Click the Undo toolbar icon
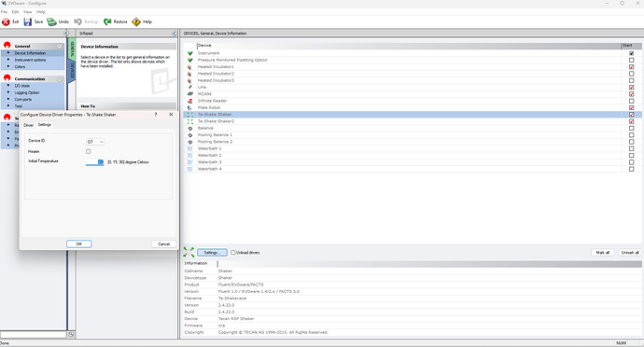644x347 pixels. click(51, 21)
